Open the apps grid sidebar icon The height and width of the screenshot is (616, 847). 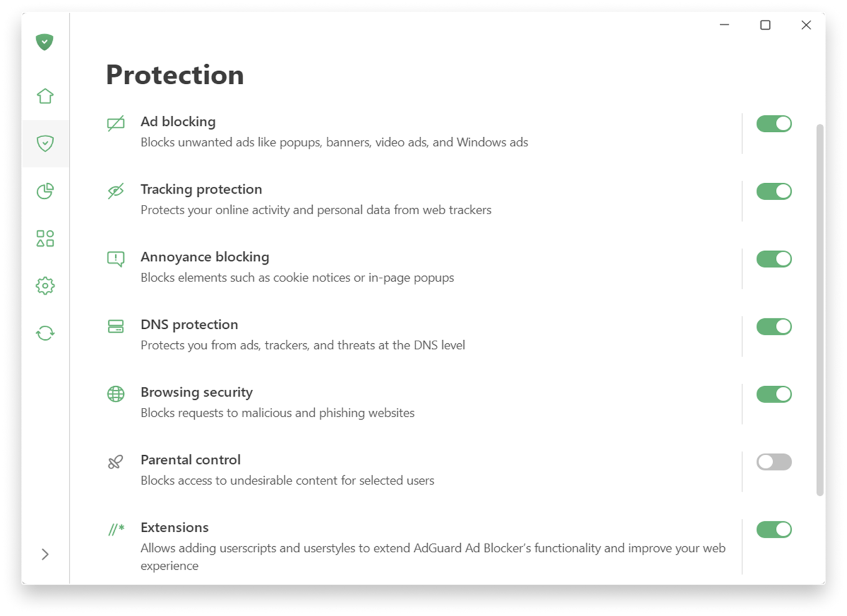pyautogui.click(x=45, y=238)
